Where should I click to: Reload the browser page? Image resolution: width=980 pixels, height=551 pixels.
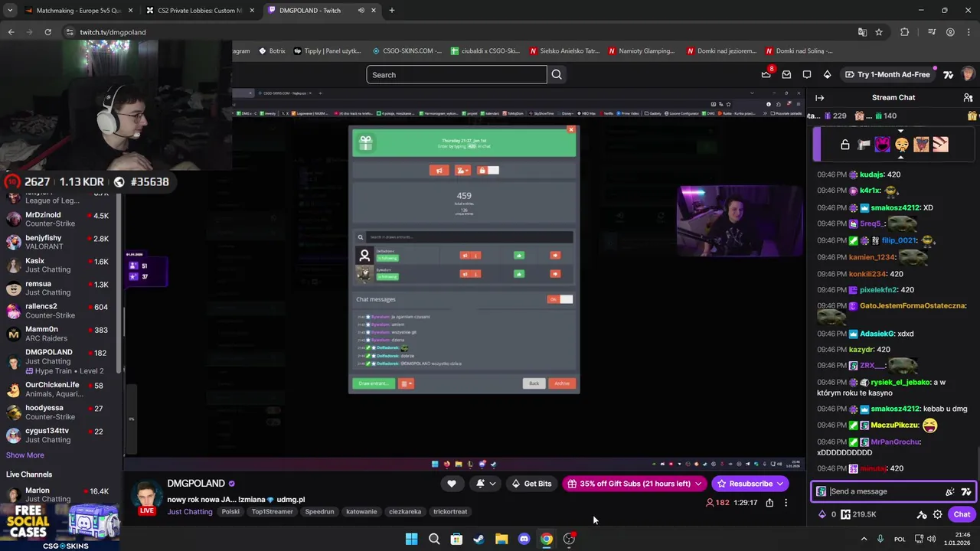tap(47, 32)
